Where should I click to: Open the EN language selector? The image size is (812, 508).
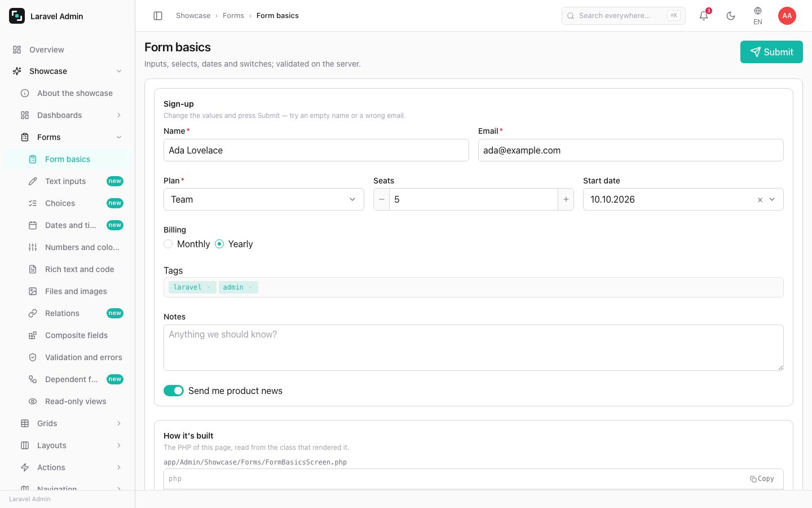(758, 16)
